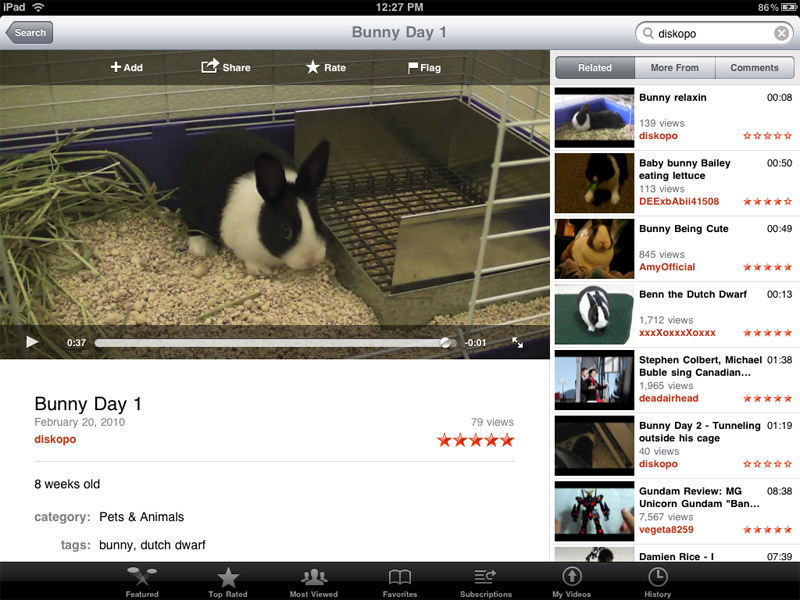Image resolution: width=800 pixels, height=600 pixels.
Task: Clear the diskopo search text
Action: (781, 34)
